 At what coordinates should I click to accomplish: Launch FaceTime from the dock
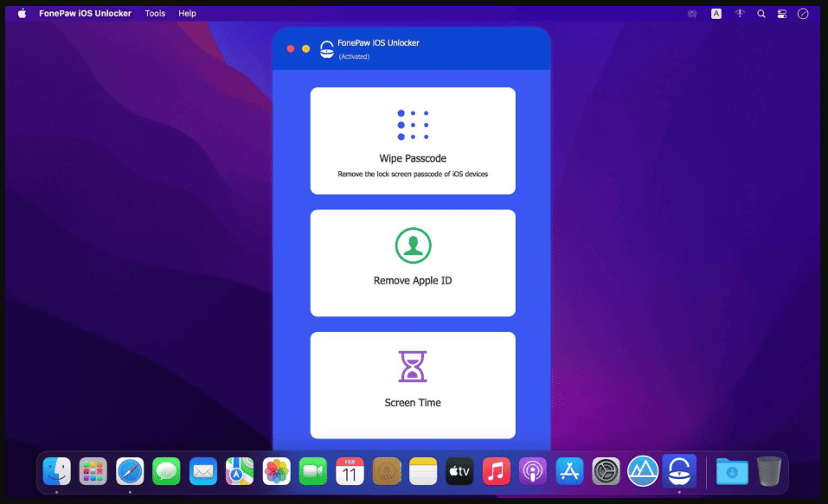coord(313,471)
